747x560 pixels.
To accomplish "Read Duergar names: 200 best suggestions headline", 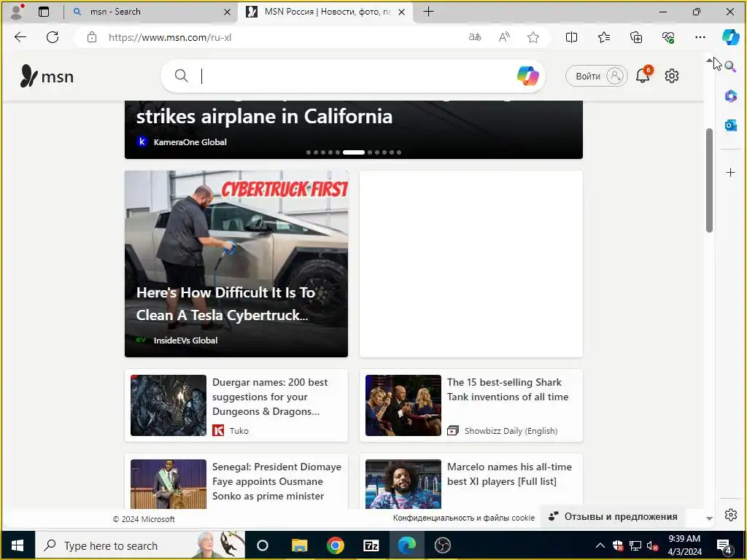I will point(270,397).
